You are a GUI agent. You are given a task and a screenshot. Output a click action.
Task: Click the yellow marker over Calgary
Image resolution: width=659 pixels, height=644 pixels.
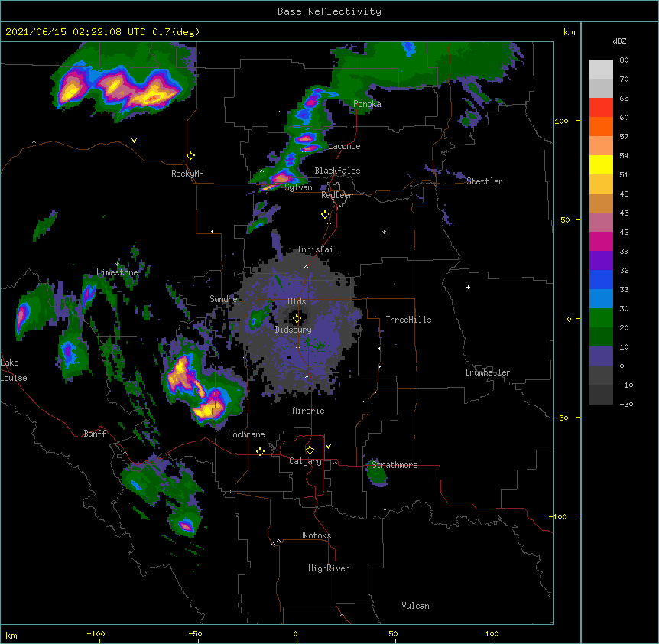click(x=310, y=450)
